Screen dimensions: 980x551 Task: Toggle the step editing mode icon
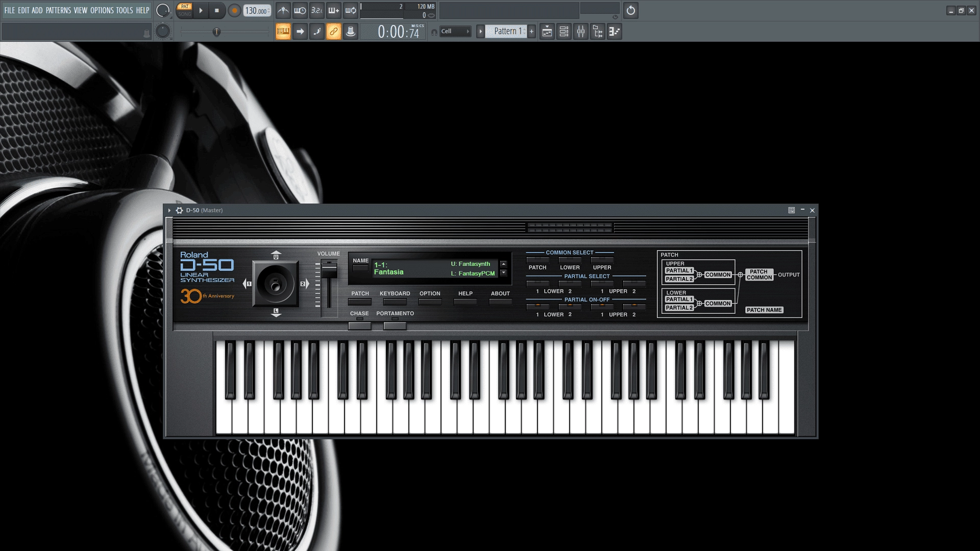coord(317,32)
